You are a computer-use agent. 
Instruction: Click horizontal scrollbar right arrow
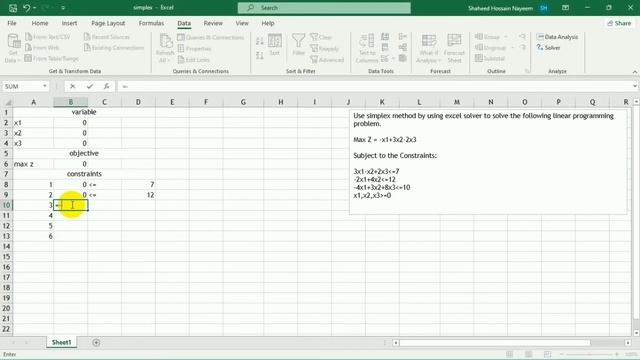628,342
